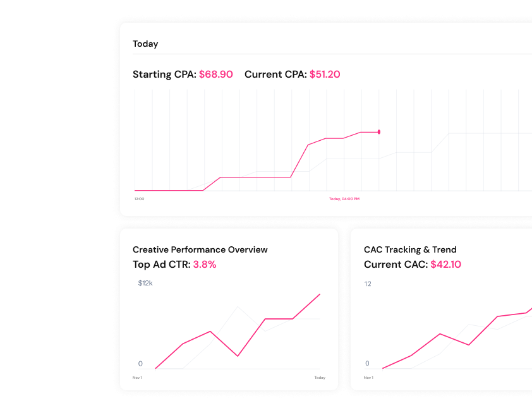Open the CAC Tracking & Trend card title
The width and height of the screenshot is (532, 413).
[x=410, y=249]
